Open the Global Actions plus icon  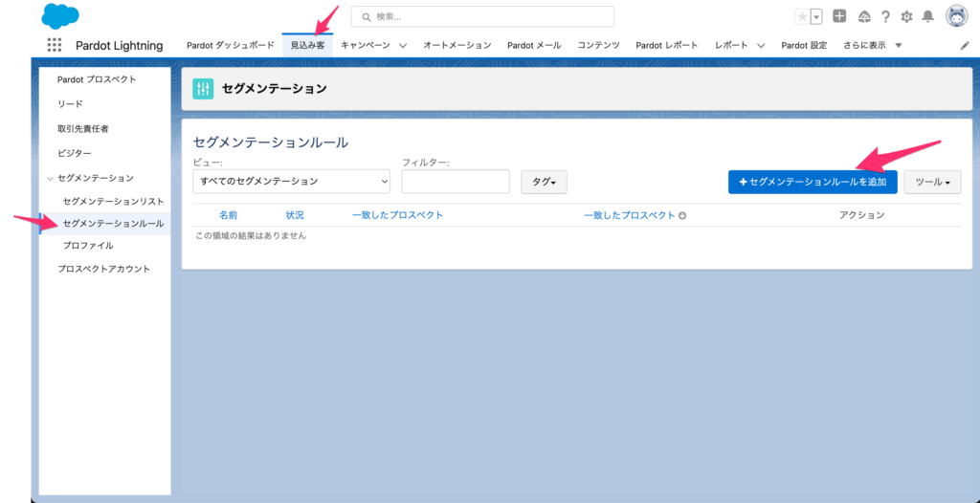coord(840,16)
